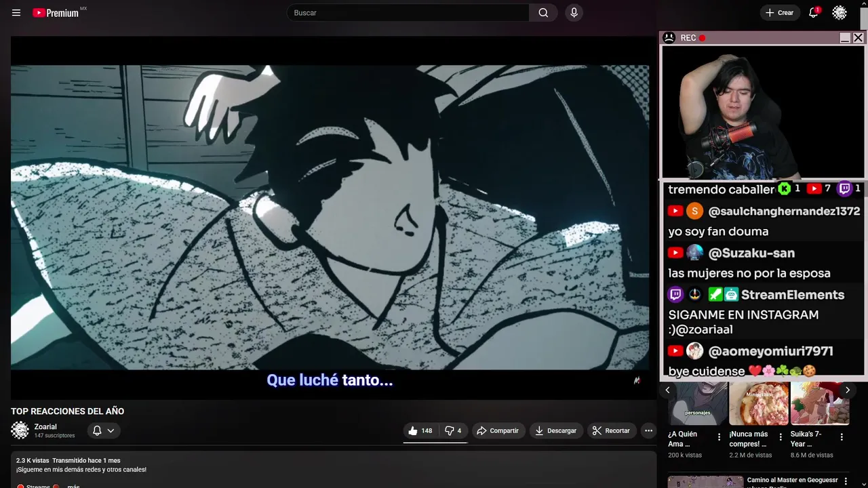This screenshot has width=868, height=488.
Task: Click YouTube viewer count icon in chat header
Action: (814, 189)
